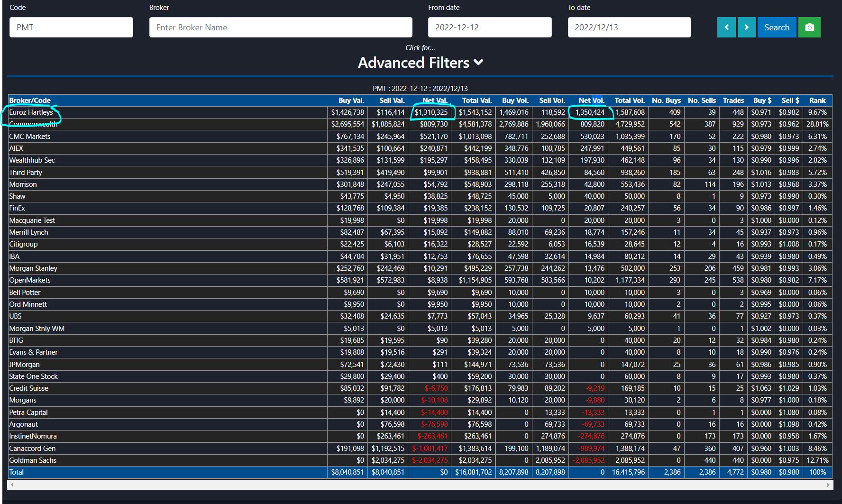Select the InstinetNomura broker name

point(33,436)
